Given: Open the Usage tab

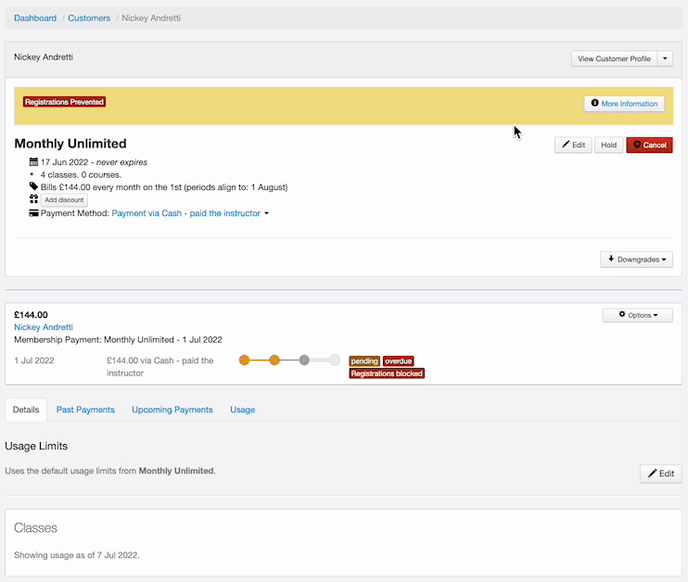Looking at the screenshot, I should [x=242, y=410].
